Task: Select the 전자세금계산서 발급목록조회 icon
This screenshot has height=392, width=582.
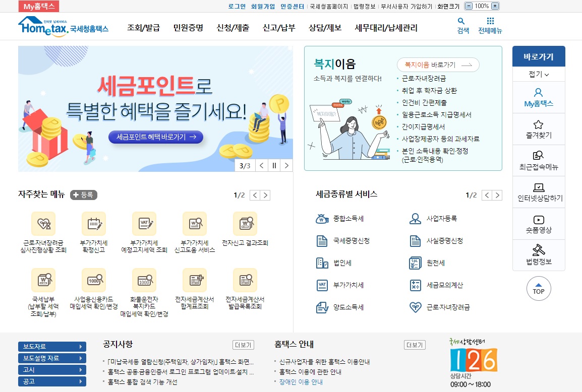Action: (x=245, y=280)
